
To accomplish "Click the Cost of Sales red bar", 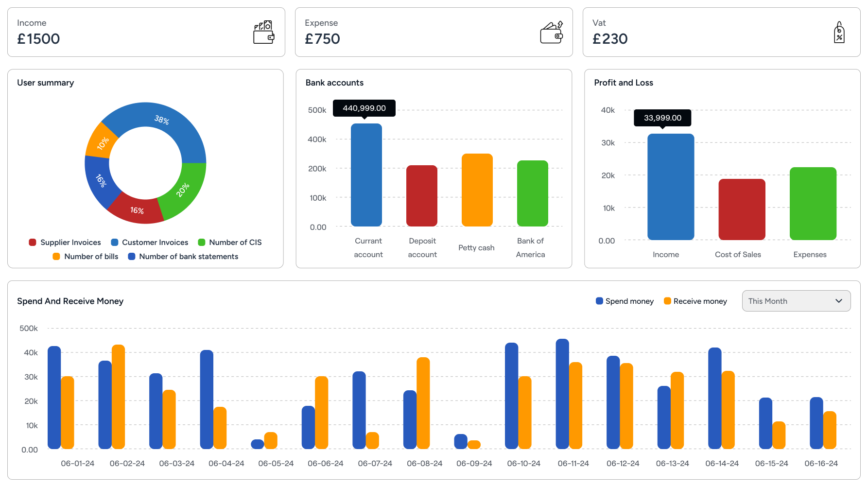I will pos(742,209).
